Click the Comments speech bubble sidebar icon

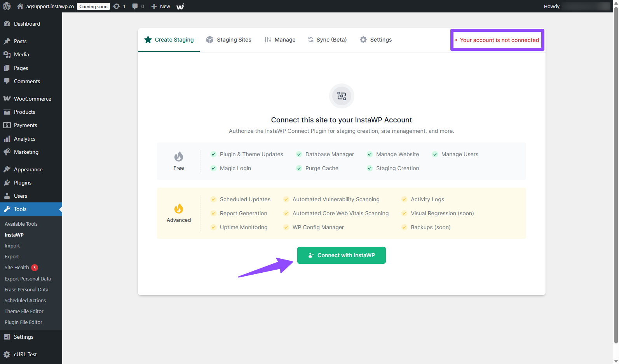(7, 81)
